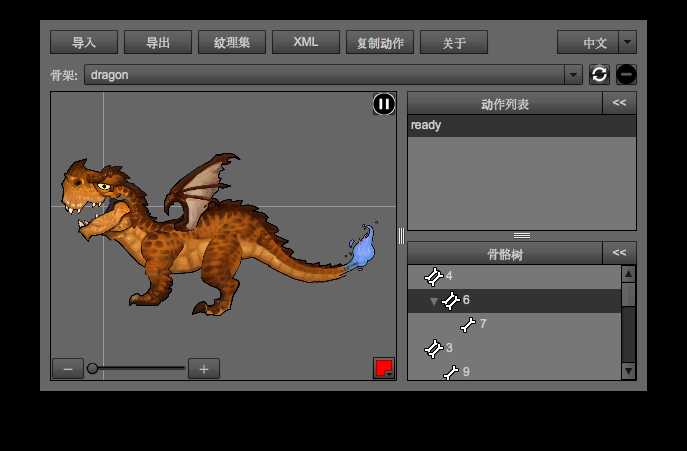Click the 骨骼树 header
Image resolution: width=687 pixels, height=451 pixels.
tap(505, 253)
